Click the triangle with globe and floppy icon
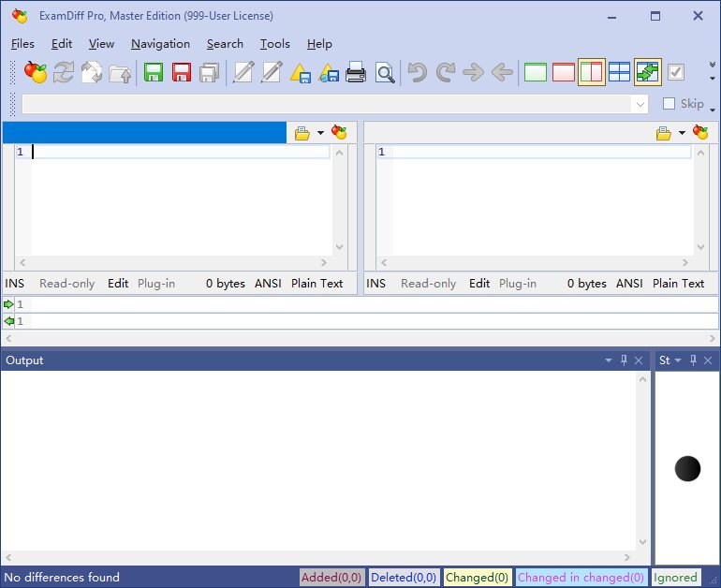The width and height of the screenshot is (721, 588). [329, 72]
